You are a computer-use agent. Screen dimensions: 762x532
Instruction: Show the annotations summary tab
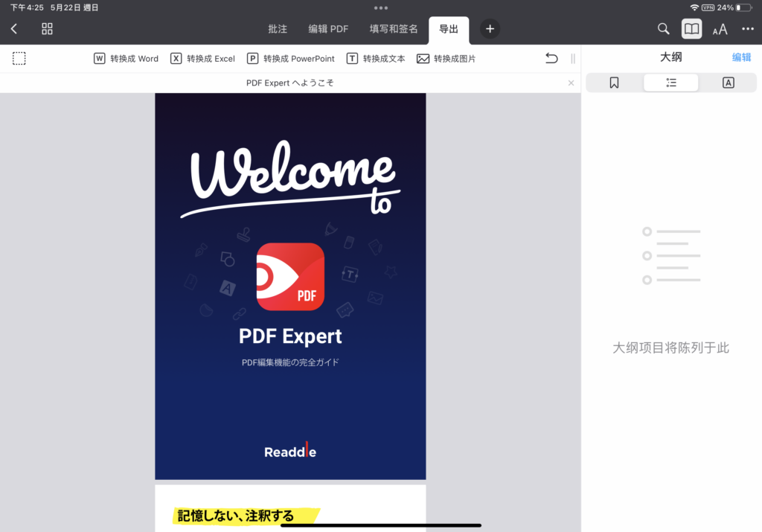pos(728,83)
